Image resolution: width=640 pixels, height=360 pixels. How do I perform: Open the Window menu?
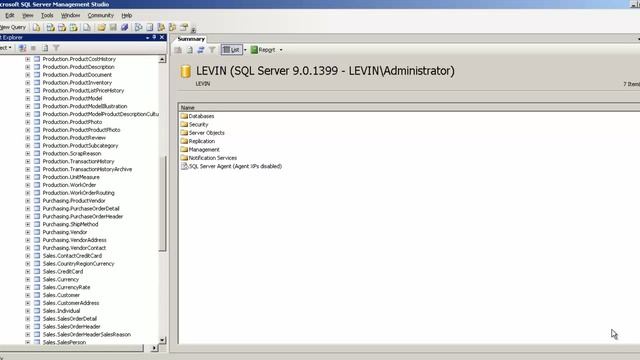click(70, 16)
